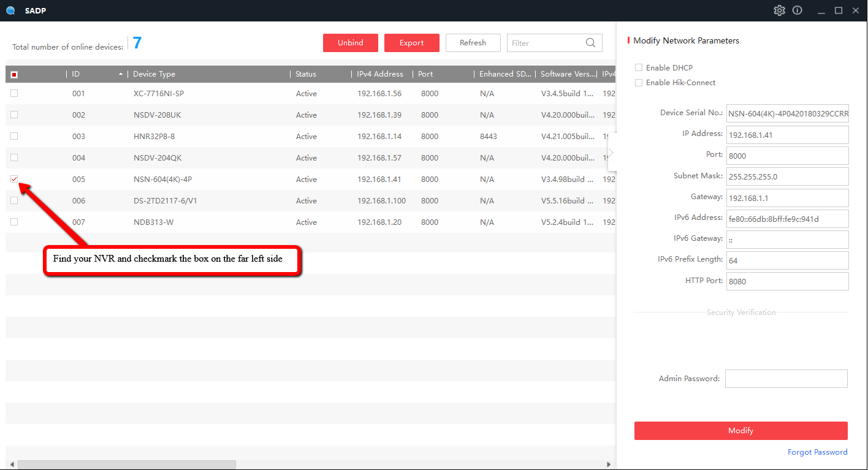Click software version V5.5.16build cell

click(x=567, y=201)
